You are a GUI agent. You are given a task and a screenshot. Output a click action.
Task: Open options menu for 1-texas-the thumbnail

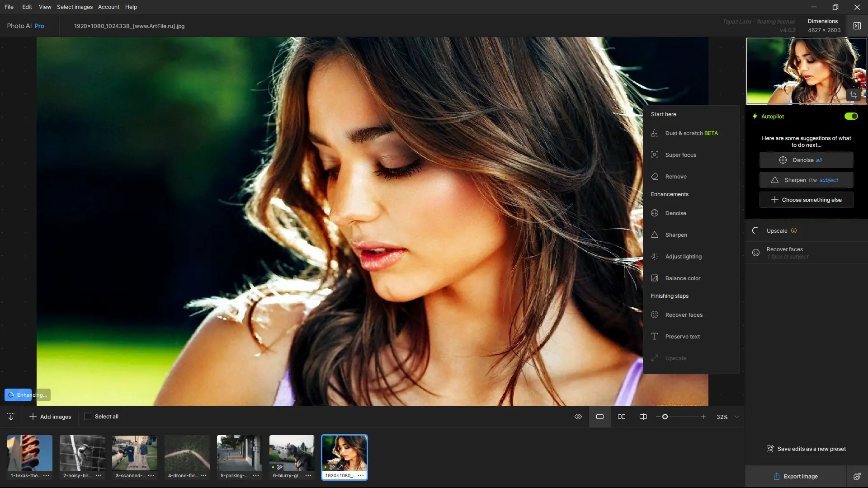[x=46, y=475]
